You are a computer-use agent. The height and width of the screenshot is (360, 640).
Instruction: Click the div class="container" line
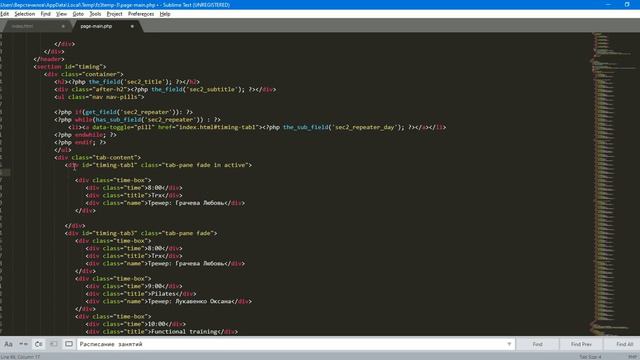click(x=84, y=74)
